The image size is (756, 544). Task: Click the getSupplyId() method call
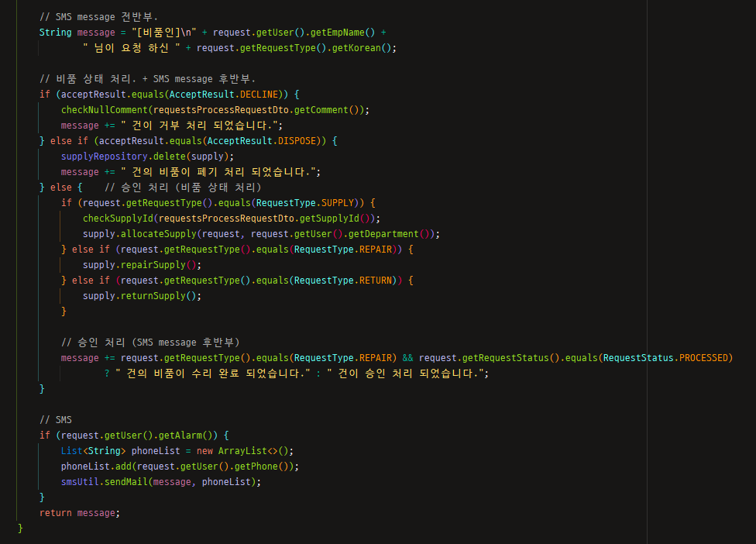coord(335,219)
